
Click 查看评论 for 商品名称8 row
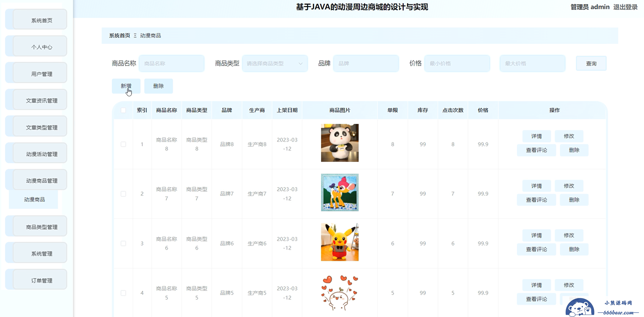point(537,150)
